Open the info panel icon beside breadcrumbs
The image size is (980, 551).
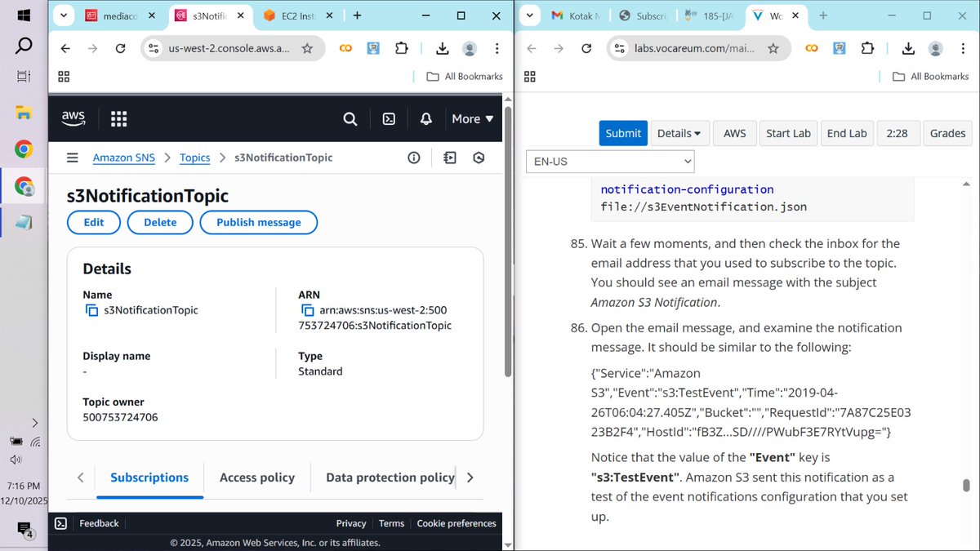(414, 158)
